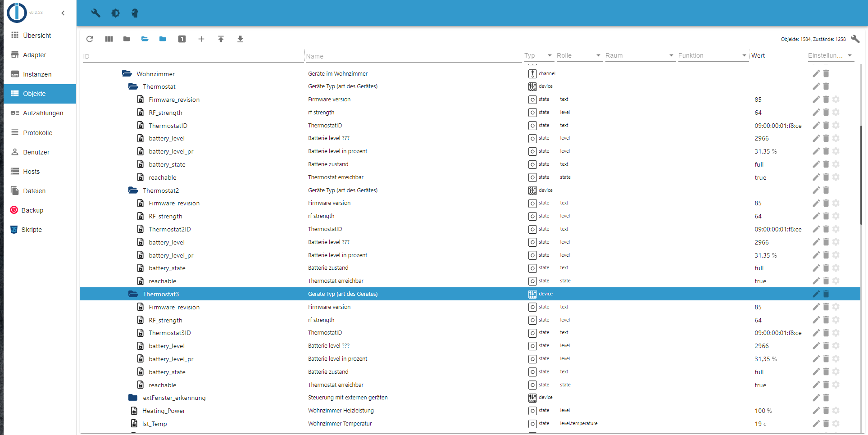Add a new object with plus icon
This screenshot has width=868, height=435.
pyautogui.click(x=201, y=39)
